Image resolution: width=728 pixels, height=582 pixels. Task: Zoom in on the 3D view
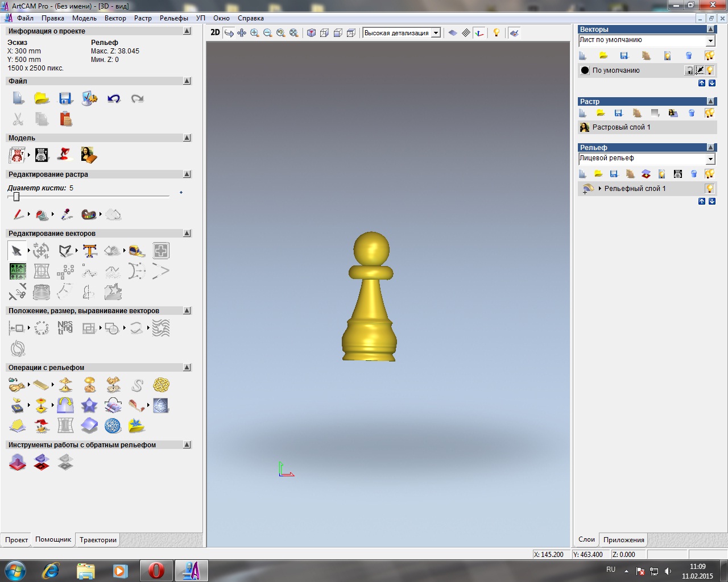tap(255, 33)
